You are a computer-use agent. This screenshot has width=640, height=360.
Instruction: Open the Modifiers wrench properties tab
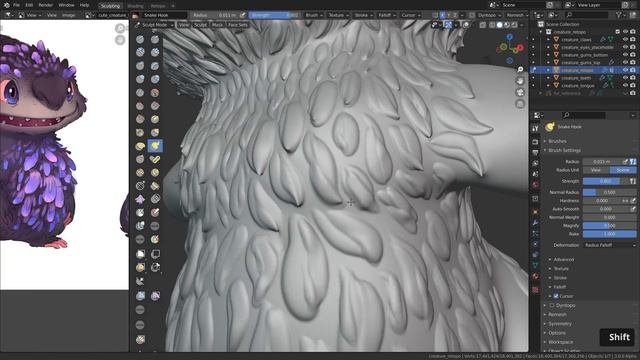pos(535,223)
